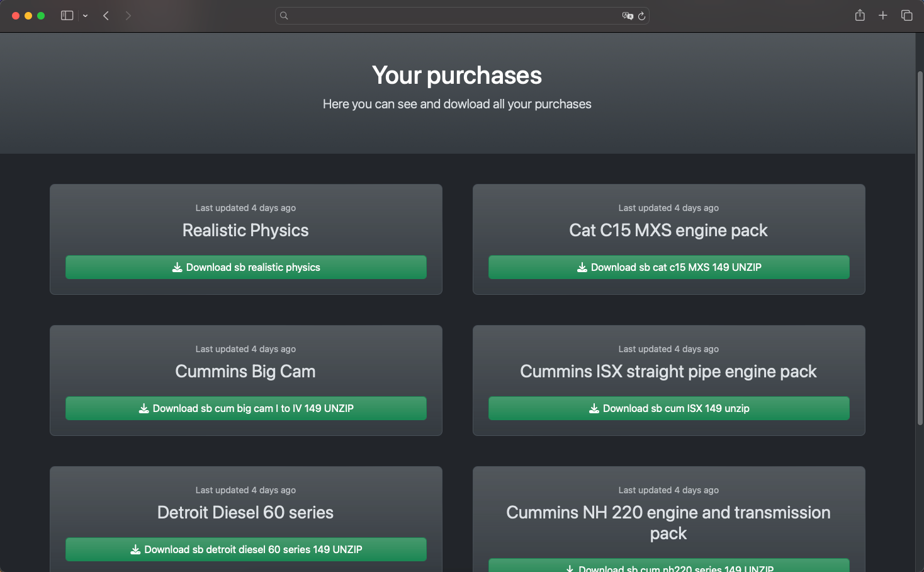Download sb cum nh220 series 149 UNZIP
Viewport: 924px width, 572px height.
click(669, 565)
